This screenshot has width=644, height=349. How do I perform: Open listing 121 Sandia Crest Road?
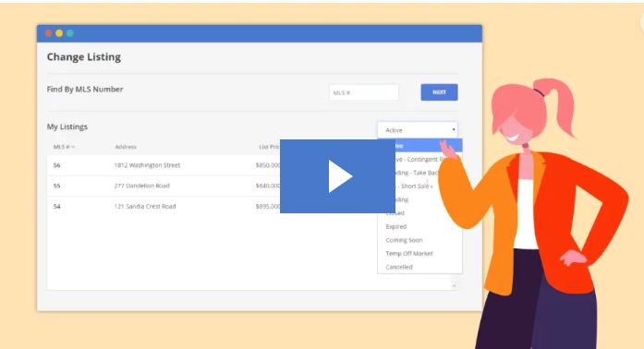(x=145, y=206)
